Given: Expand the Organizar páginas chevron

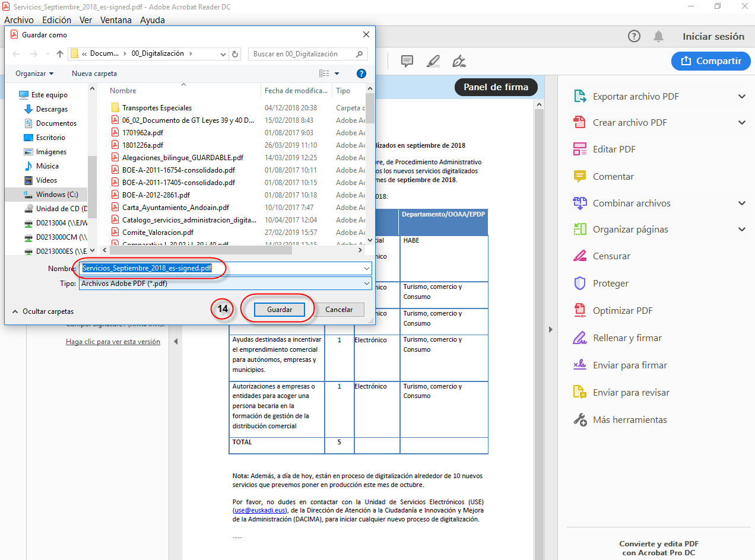Looking at the screenshot, I should 741,230.
